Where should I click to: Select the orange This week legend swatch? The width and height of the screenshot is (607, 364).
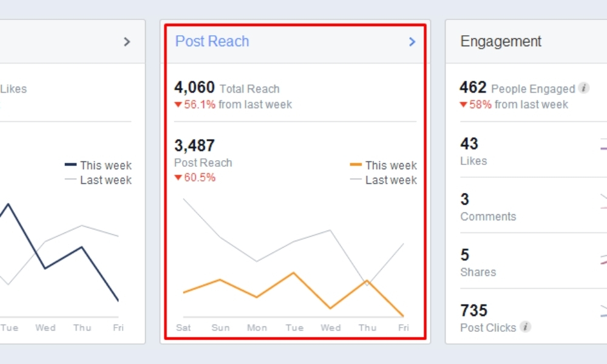[x=356, y=165]
